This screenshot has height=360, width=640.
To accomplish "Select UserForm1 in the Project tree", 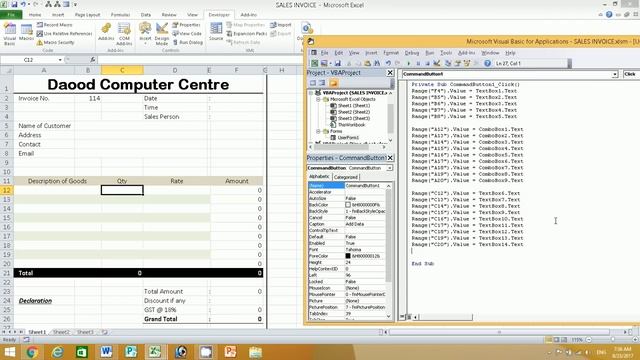I will [345, 138].
